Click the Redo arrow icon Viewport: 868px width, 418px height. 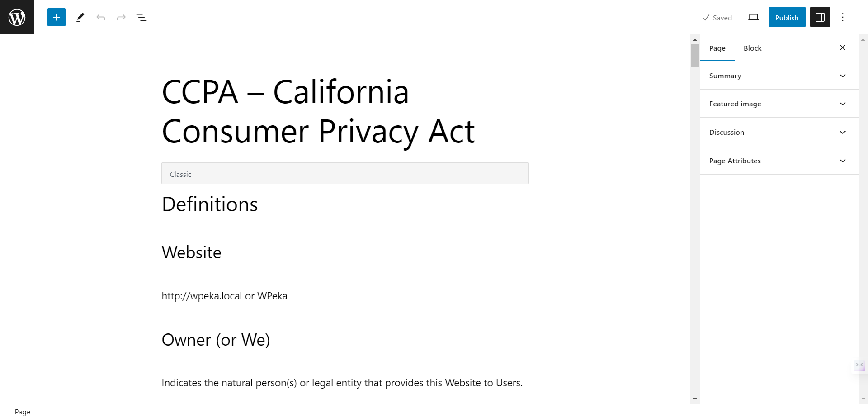coord(121,17)
